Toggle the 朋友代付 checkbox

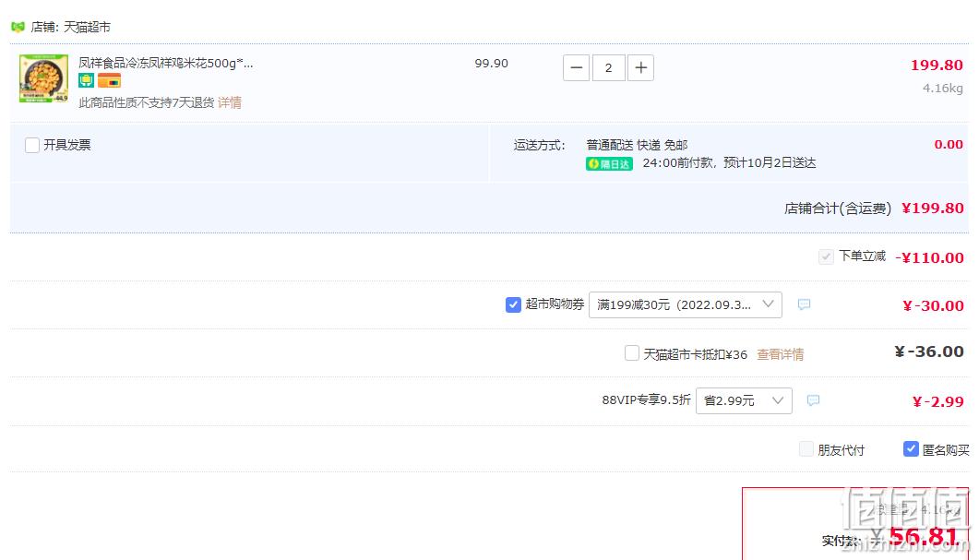(806, 449)
